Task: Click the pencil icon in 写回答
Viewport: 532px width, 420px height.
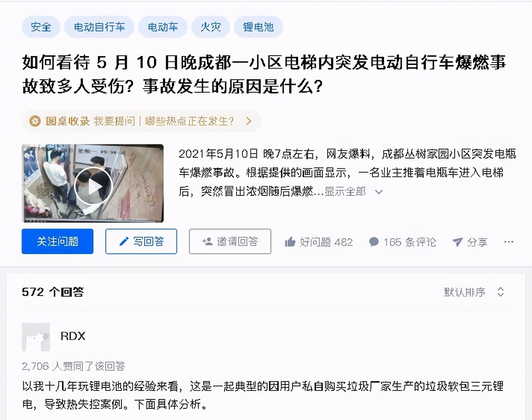Action: coord(124,241)
